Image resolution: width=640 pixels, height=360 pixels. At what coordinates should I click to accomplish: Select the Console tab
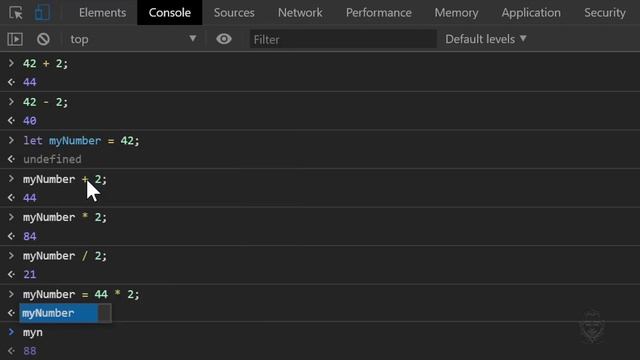coord(169,13)
